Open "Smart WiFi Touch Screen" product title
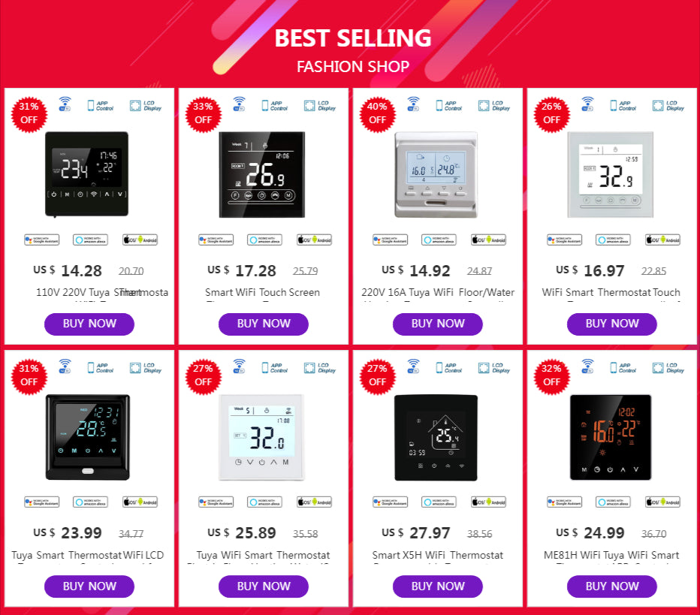 coord(263,292)
